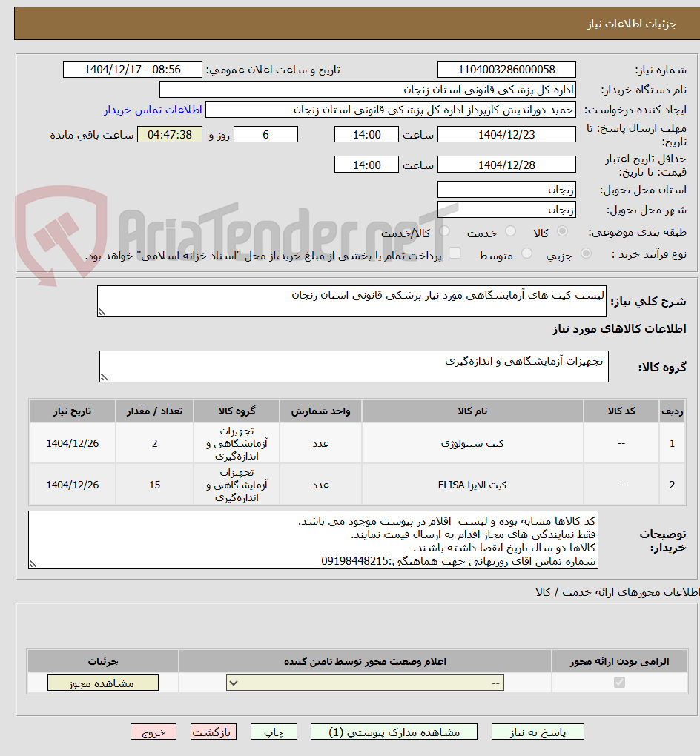The height and width of the screenshot is (756, 700).
Task: Click the گروه کالا textarea
Action: (354, 366)
